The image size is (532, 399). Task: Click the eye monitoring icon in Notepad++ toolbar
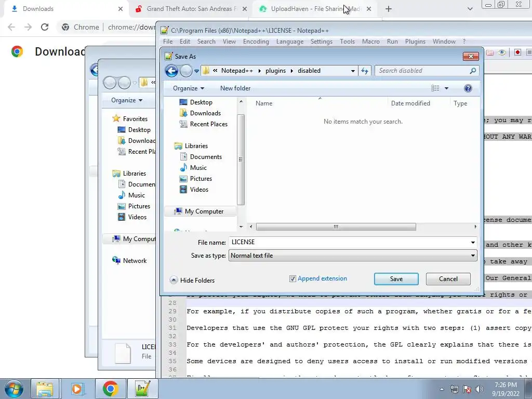502,52
